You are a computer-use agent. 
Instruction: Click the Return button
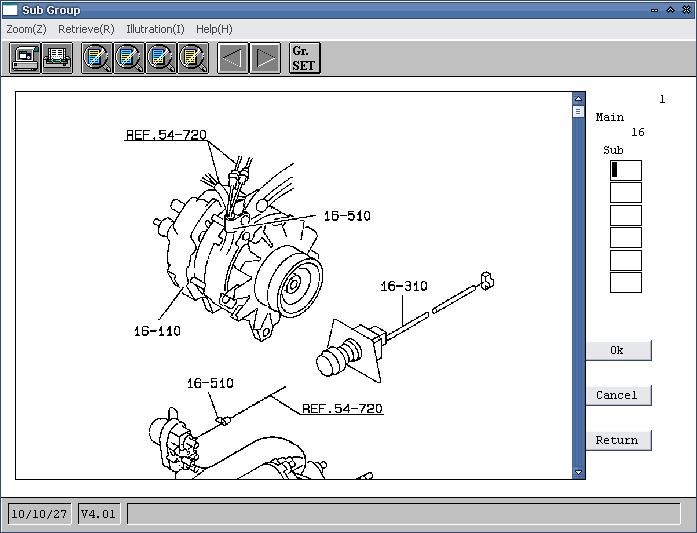(x=618, y=440)
